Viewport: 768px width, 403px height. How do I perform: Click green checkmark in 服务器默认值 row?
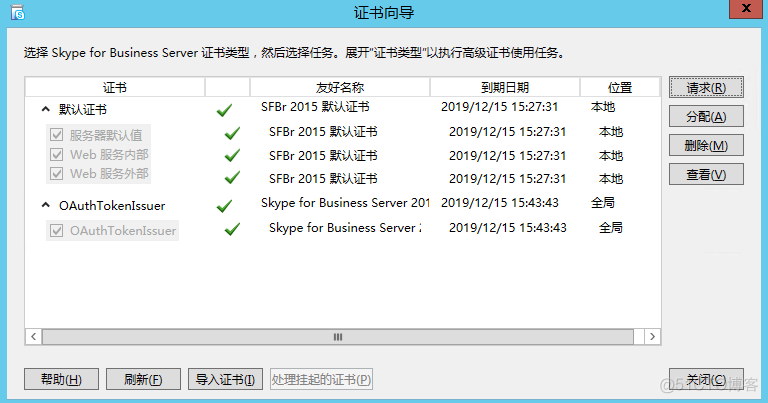point(232,133)
